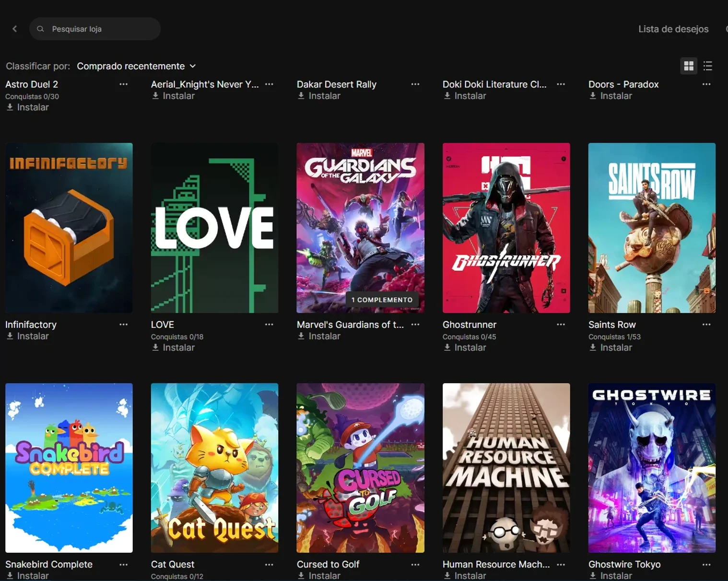
Task: Install Cursed to Golf
Action: 319,576
